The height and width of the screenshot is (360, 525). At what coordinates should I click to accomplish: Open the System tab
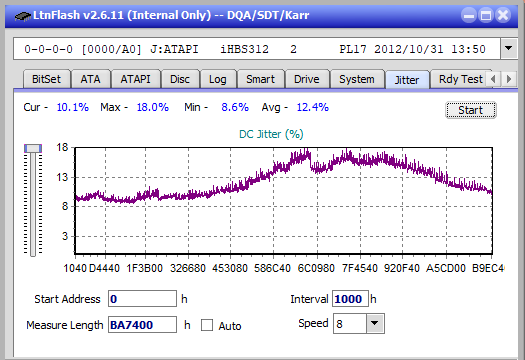357,79
